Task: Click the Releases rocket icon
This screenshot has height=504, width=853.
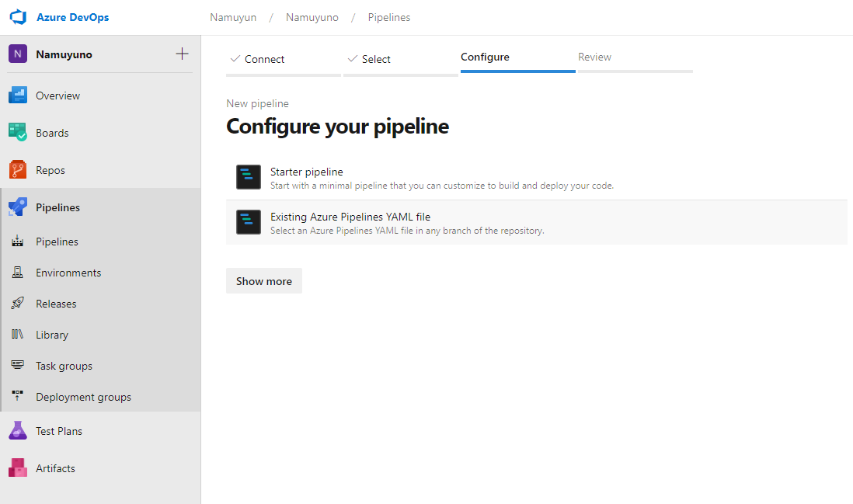Action: (x=18, y=304)
